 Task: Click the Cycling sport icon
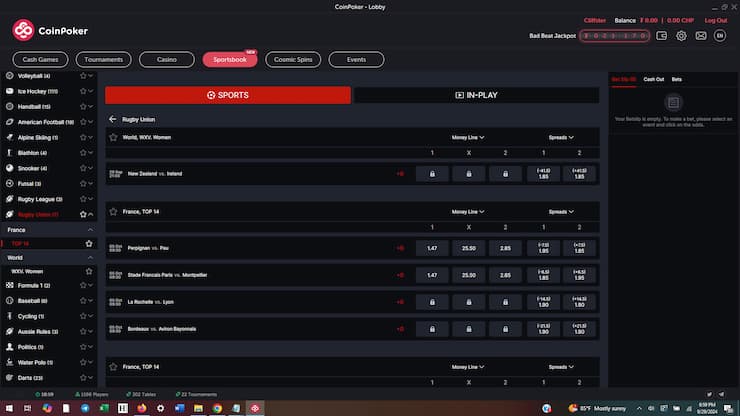tap(9, 316)
